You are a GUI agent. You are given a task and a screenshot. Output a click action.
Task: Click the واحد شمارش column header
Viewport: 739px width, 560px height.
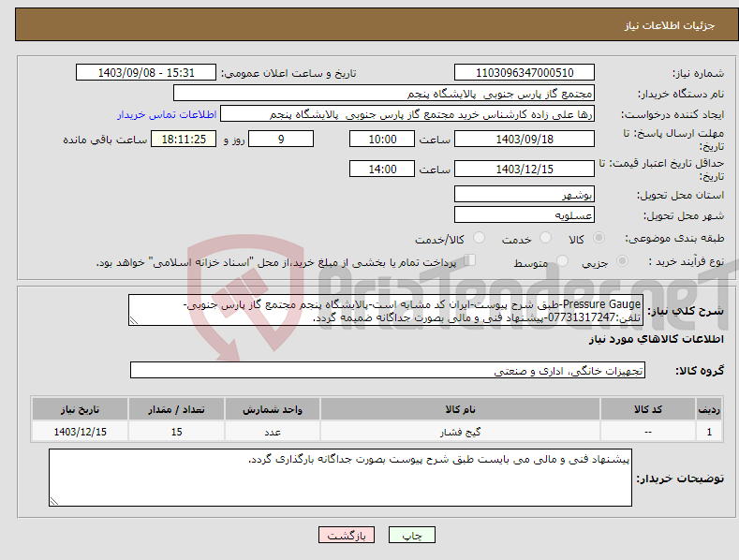[273, 409]
